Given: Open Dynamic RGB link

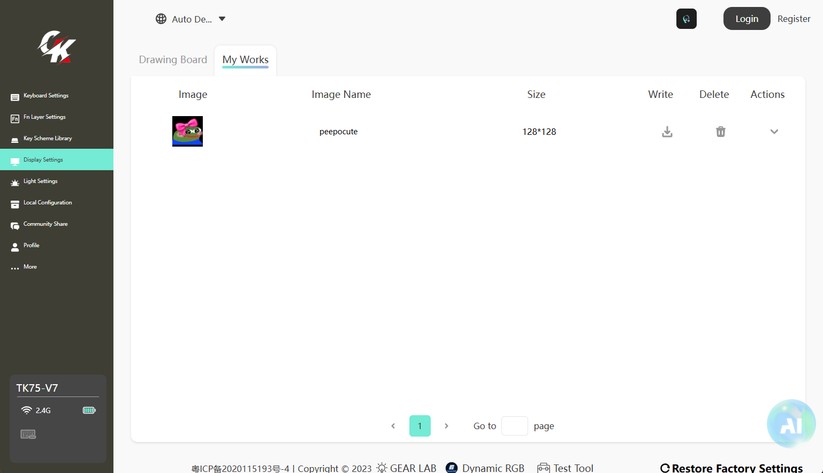Looking at the screenshot, I should tap(485, 468).
